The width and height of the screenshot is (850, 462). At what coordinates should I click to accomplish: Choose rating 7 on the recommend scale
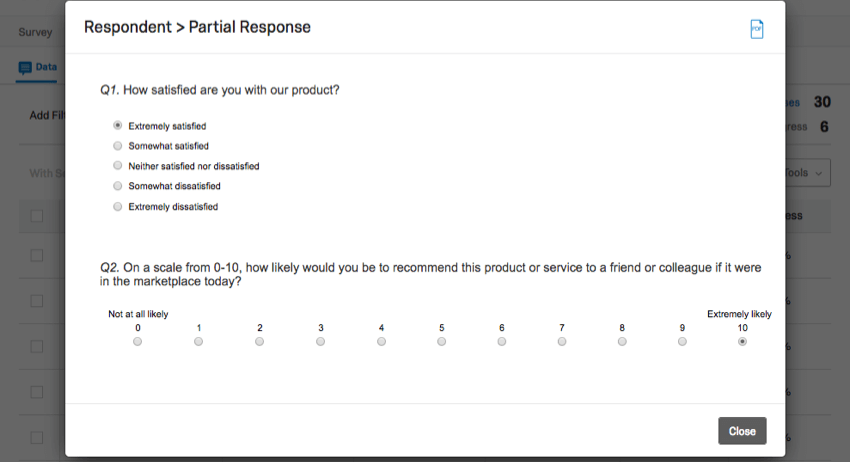coord(562,342)
